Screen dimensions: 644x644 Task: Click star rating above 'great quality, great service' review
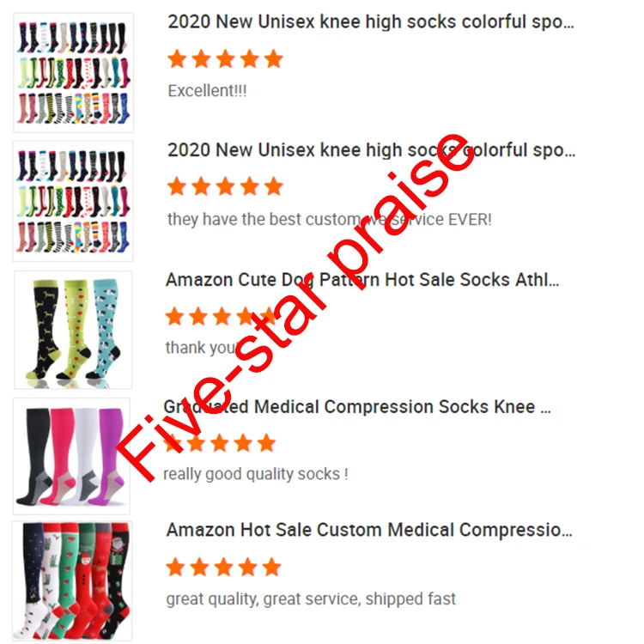pyautogui.click(x=224, y=568)
